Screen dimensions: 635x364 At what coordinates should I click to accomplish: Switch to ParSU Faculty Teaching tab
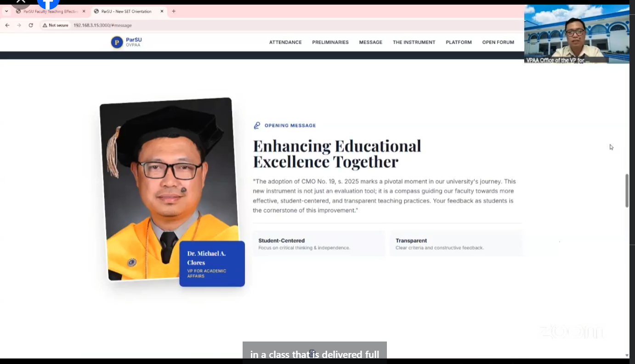tap(50, 11)
